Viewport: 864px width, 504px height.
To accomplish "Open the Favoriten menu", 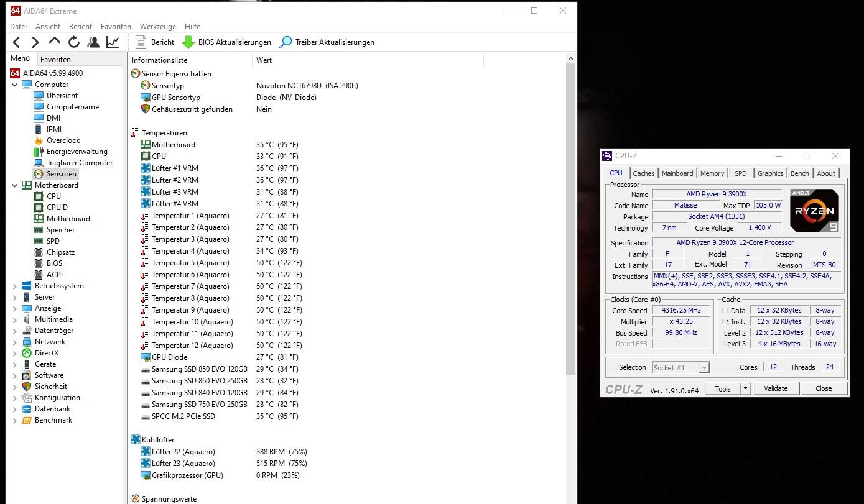I will (116, 27).
